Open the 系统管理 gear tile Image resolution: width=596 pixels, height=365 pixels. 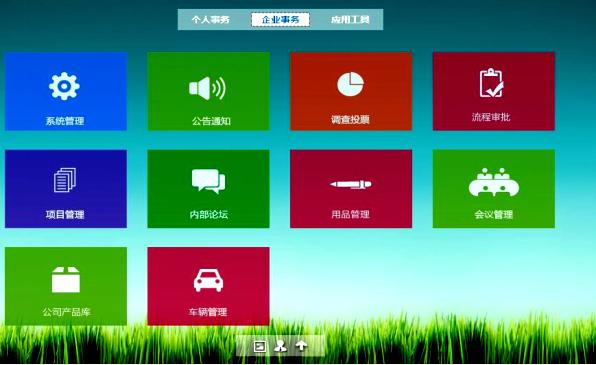click(x=66, y=91)
